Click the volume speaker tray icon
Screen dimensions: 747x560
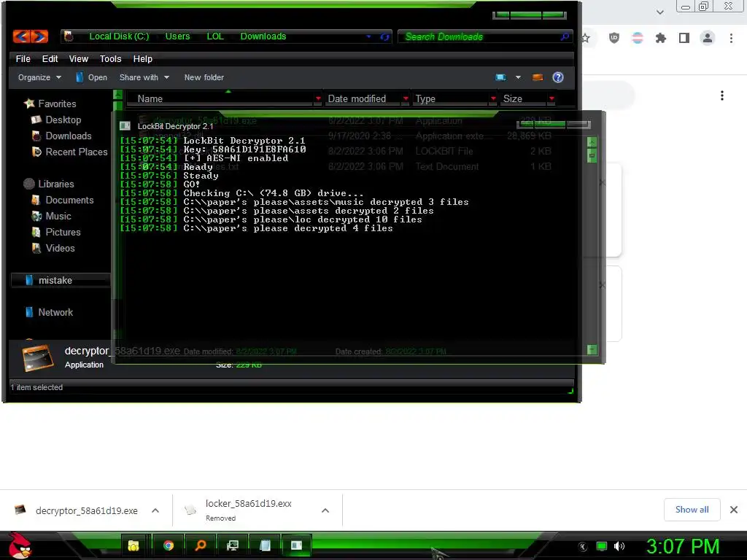619,546
